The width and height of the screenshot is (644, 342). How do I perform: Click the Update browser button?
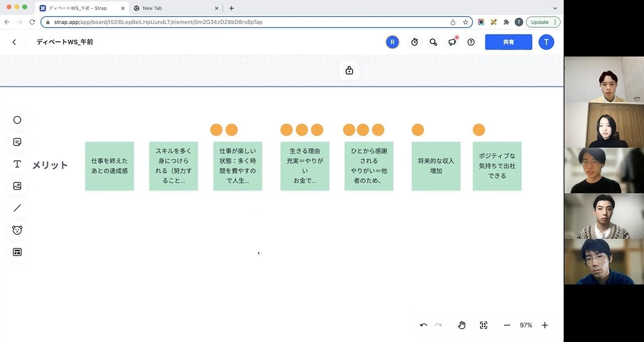point(539,22)
